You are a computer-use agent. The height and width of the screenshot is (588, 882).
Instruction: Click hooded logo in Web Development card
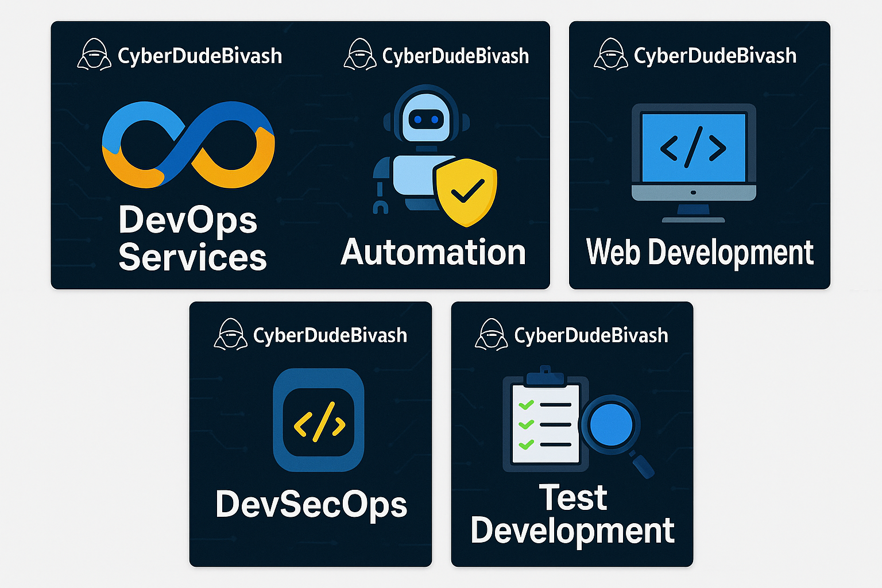pos(610,55)
